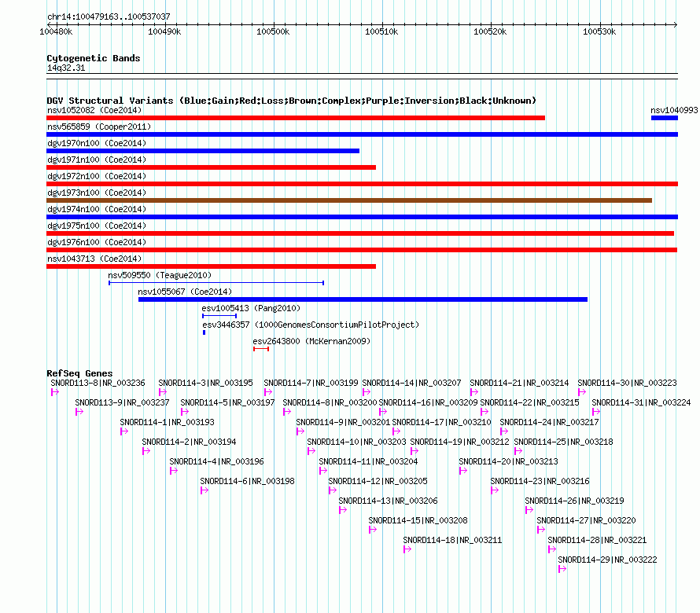The width and height of the screenshot is (700, 613).
Task: Click the 100520k ruler position label
Action: [x=490, y=31]
